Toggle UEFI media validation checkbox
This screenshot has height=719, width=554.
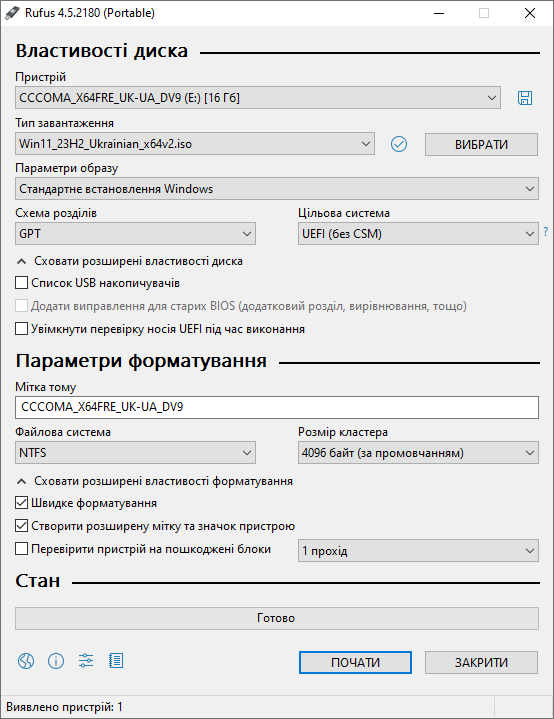click(x=22, y=329)
